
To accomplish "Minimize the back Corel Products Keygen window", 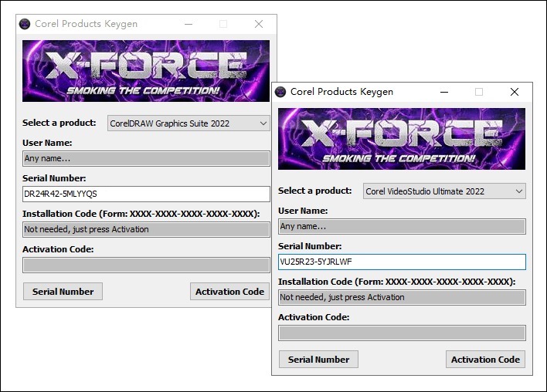I will click(x=189, y=24).
